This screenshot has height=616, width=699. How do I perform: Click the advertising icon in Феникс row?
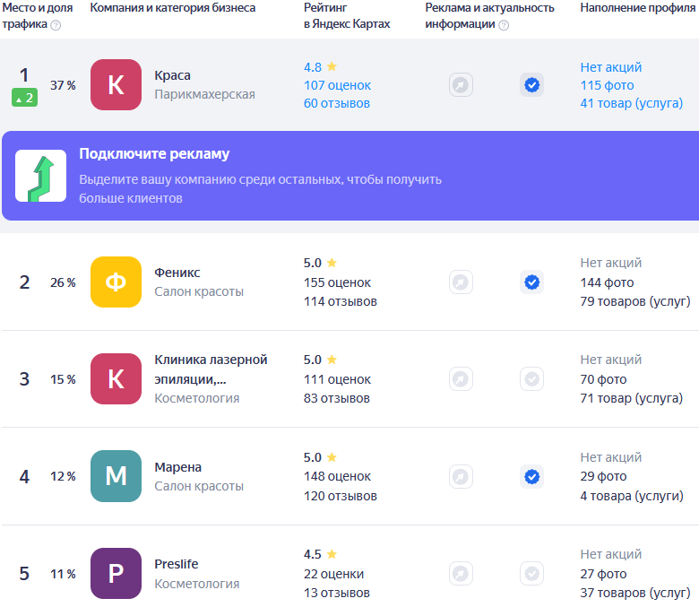461,282
